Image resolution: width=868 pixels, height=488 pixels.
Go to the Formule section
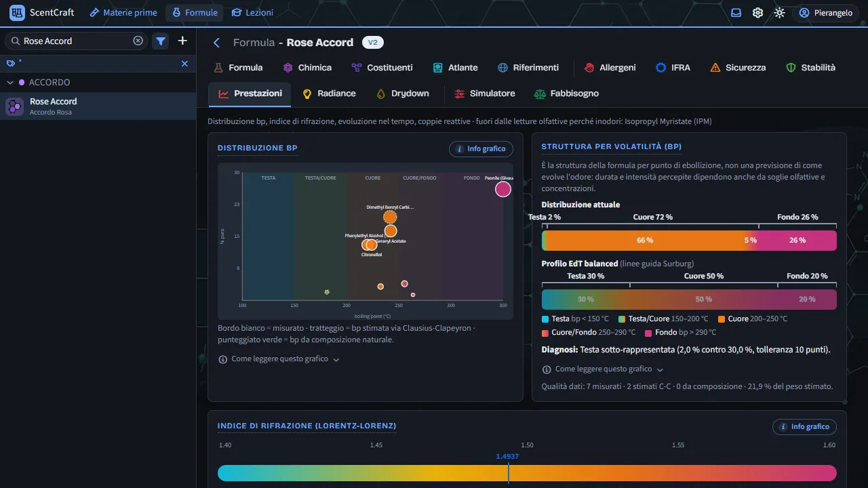coord(195,13)
